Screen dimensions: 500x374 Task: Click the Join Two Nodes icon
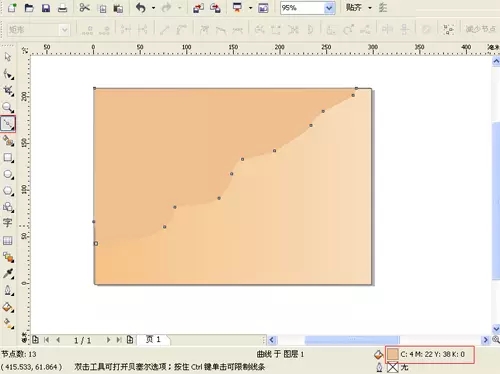click(126, 30)
